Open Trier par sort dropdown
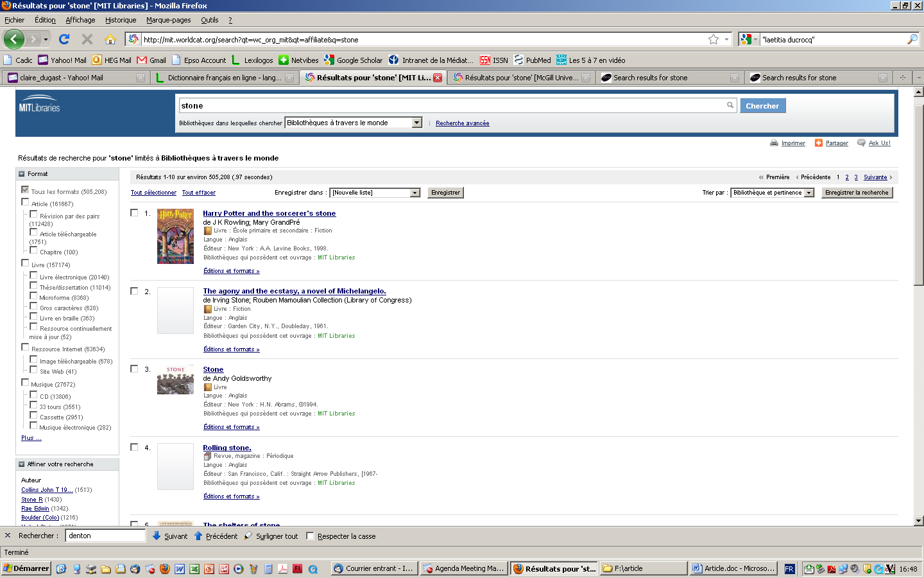 (x=773, y=193)
